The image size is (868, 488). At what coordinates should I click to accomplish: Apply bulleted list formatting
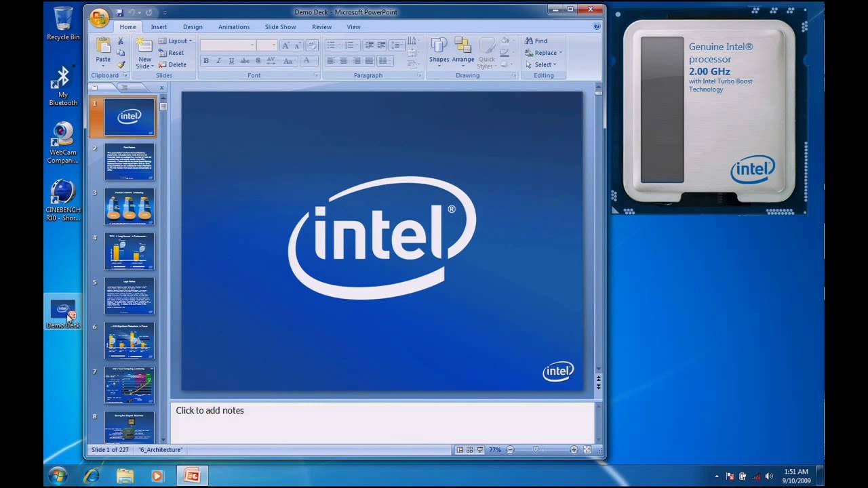(x=331, y=45)
